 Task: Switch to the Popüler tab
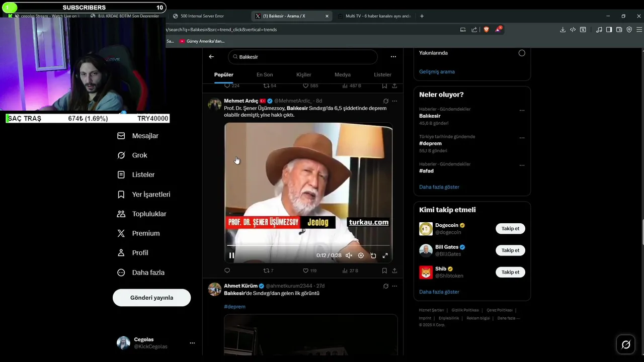tap(224, 75)
